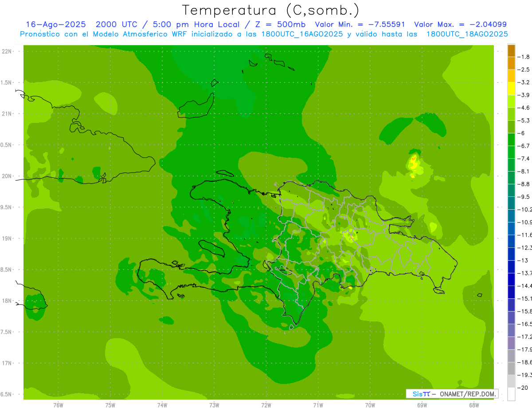Click the "1800UTC_18AGO2025" valid-until time text
532x411 pixels.
467,34
